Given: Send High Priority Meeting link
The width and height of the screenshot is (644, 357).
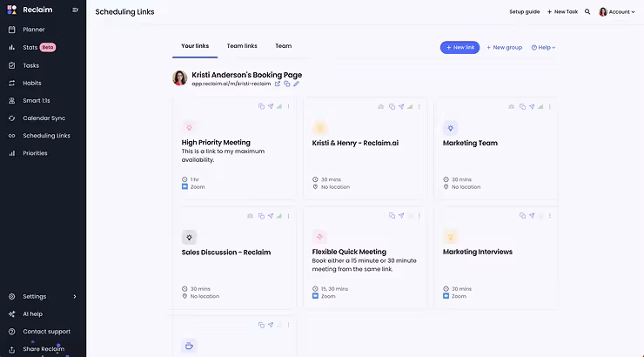Looking at the screenshot, I should click(x=271, y=106).
